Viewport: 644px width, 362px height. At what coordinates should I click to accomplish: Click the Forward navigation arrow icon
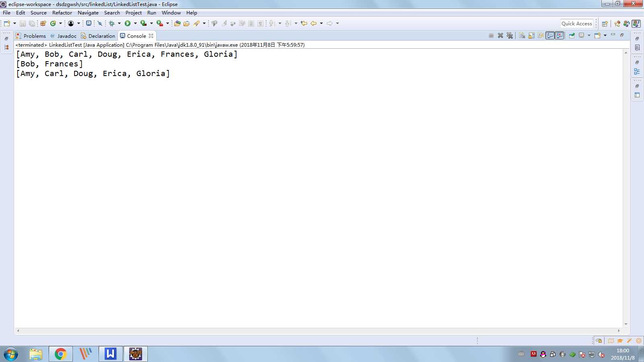tap(330, 23)
